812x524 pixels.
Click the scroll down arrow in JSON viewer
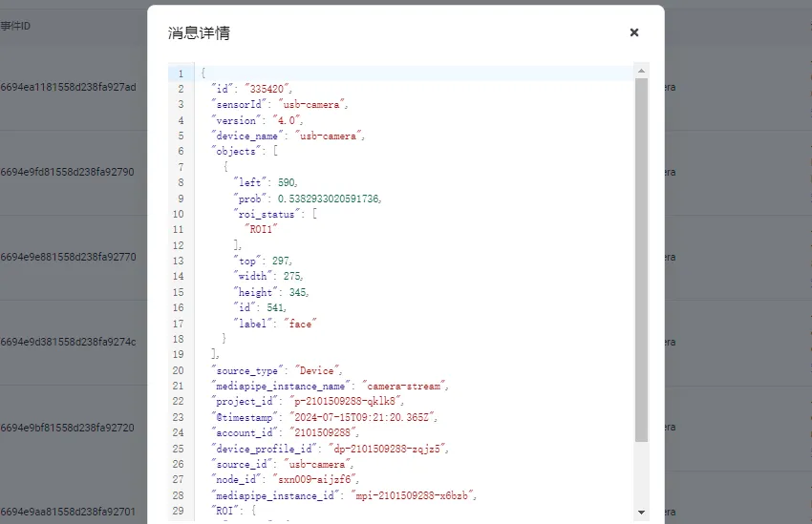pyautogui.click(x=641, y=513)
